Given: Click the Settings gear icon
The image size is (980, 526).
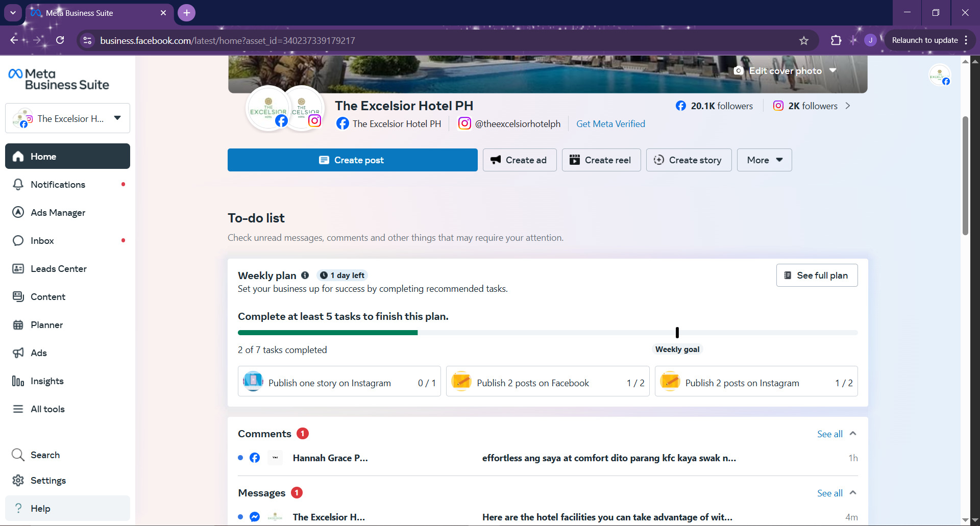Looking at the screenshot, I should 18,481.
